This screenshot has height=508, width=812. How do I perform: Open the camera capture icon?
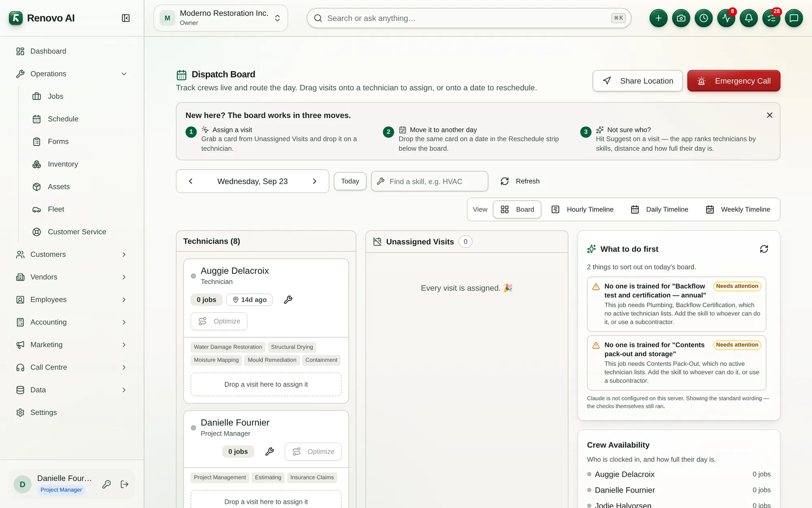681,18
